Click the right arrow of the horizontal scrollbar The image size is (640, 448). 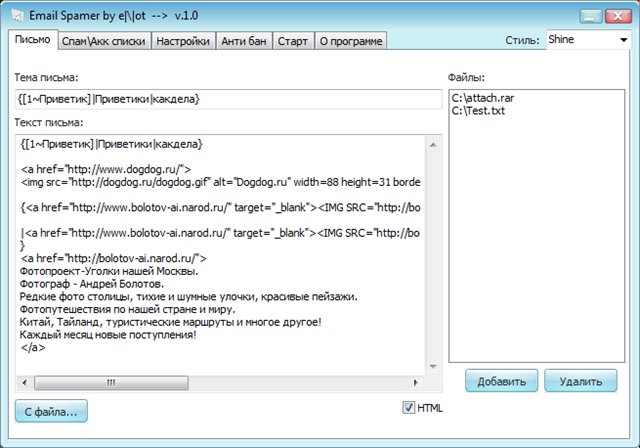418,383
